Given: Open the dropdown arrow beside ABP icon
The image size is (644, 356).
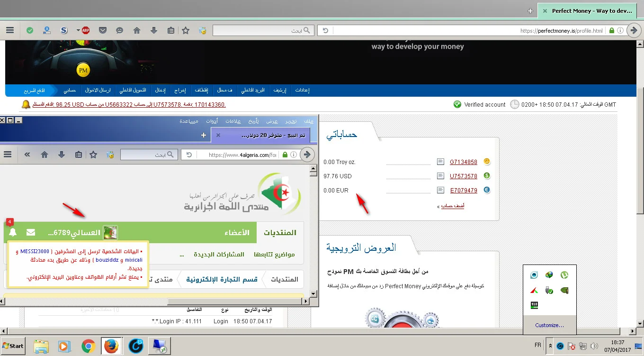Looking at the screenshot, I should pos(78,30).
